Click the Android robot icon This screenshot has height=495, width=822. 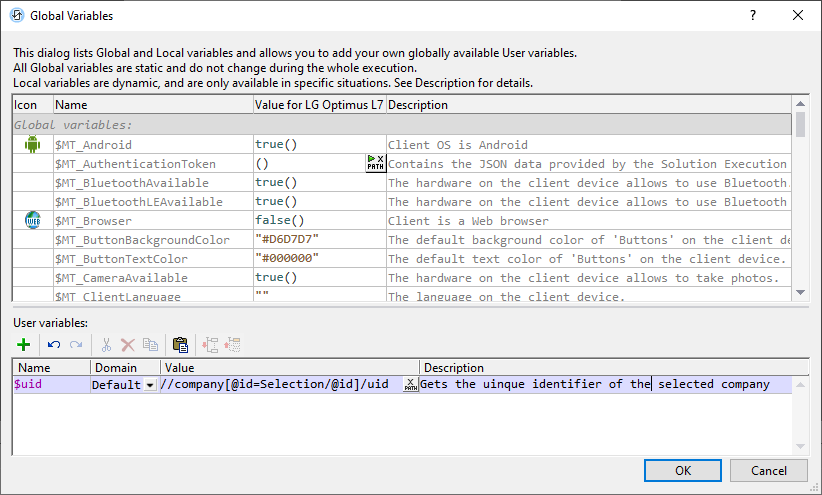point(32,145)
